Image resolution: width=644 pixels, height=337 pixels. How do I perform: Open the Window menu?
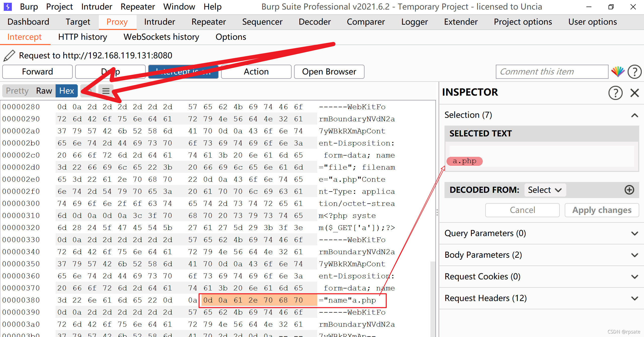[179, 7]
